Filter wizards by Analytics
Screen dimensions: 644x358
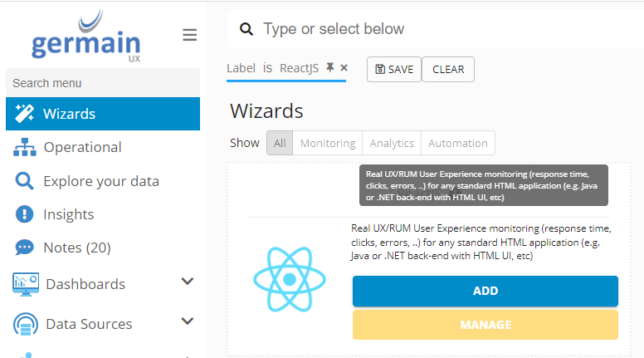(392, 143)
